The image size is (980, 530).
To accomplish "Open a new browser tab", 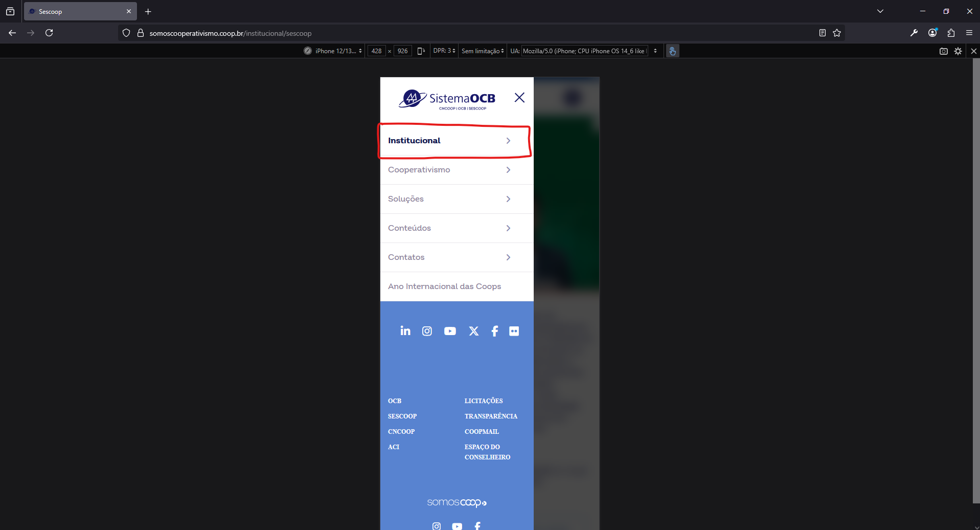I will pos(148,11).
